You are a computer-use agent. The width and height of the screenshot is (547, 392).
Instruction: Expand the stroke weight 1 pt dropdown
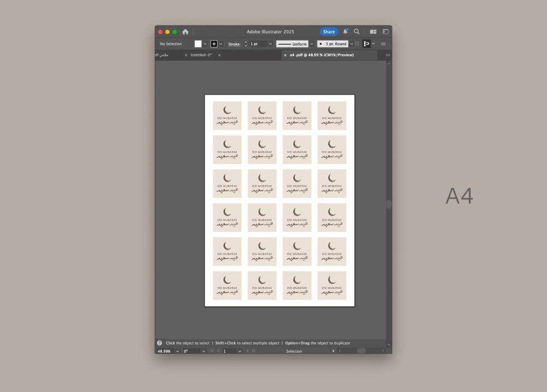[270, 44]
